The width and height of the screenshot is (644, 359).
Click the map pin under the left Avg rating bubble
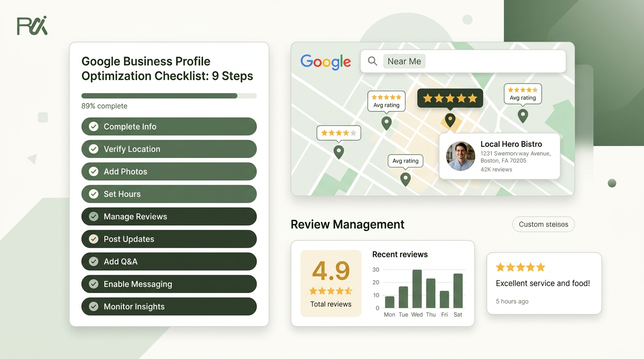[387, 123]
